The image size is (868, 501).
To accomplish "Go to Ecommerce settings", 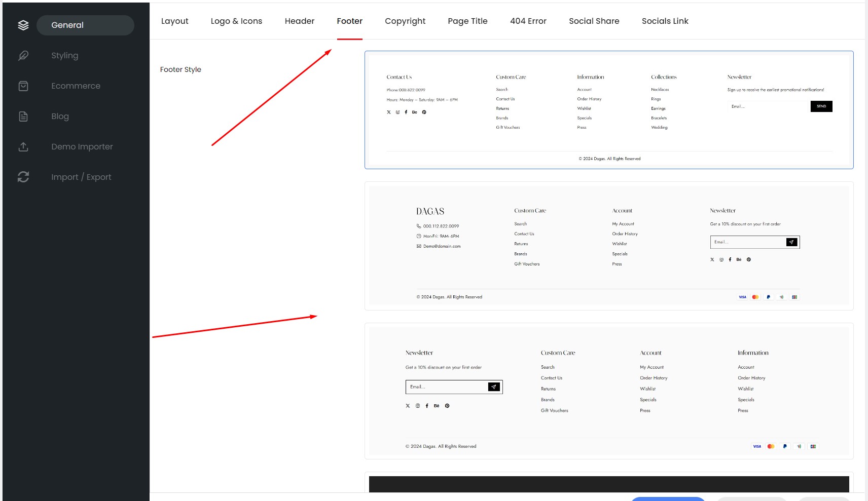I will tap(76, 86).
